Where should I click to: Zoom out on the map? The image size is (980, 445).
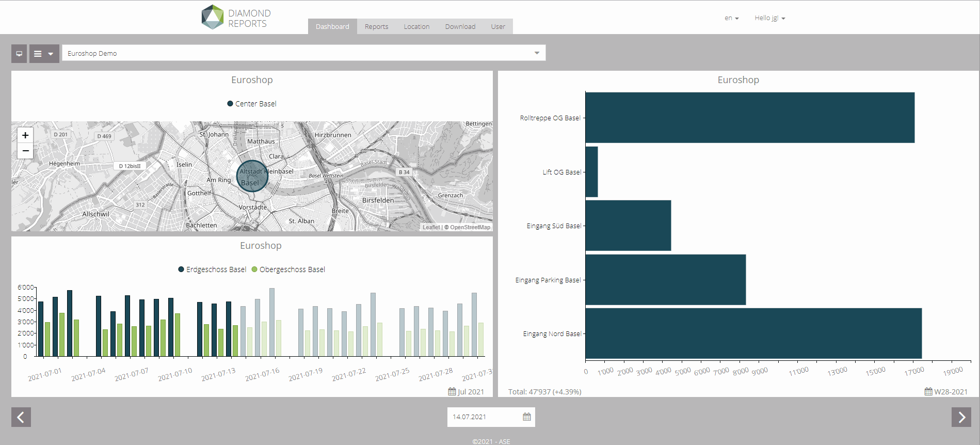25,151
